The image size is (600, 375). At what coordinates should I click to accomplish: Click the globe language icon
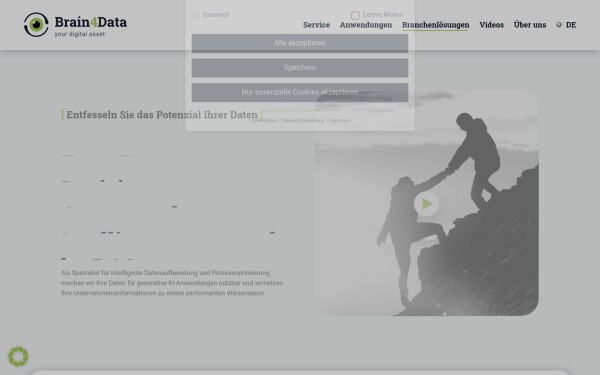pyautogui.click(x=559, y=25)
